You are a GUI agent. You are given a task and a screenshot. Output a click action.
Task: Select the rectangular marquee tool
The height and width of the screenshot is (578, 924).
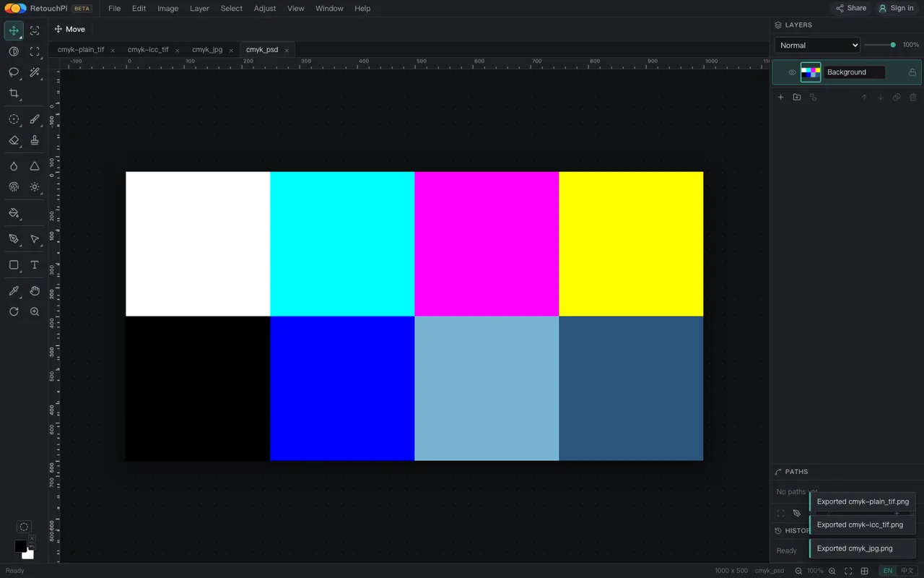click(35, 51)
